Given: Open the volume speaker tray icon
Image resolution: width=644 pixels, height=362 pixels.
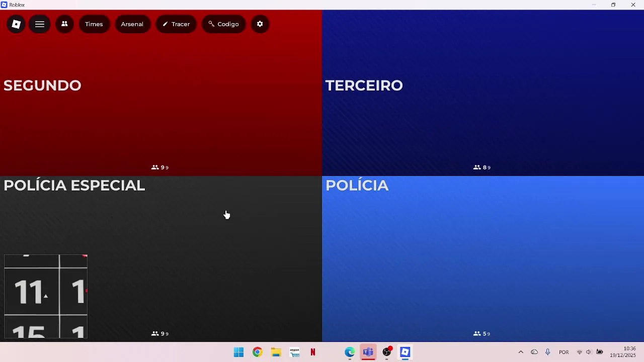Looking at the screenshot, I should click(589, 352).
